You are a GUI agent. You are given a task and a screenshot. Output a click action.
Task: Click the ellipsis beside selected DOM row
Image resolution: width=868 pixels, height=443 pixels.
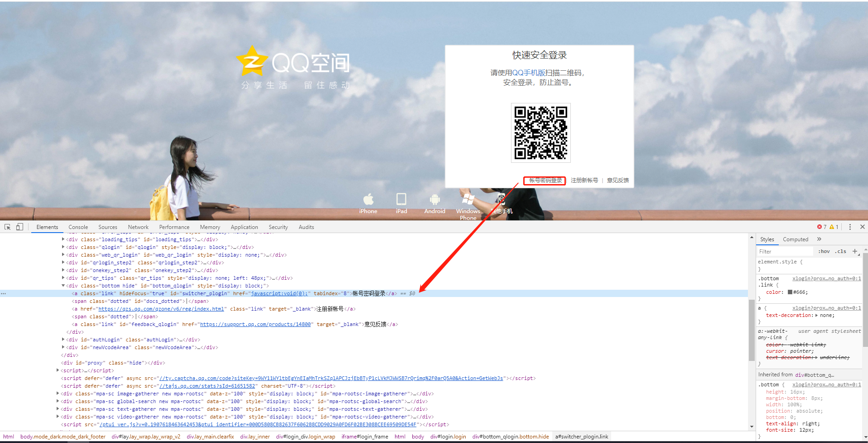tap(4, 293)
